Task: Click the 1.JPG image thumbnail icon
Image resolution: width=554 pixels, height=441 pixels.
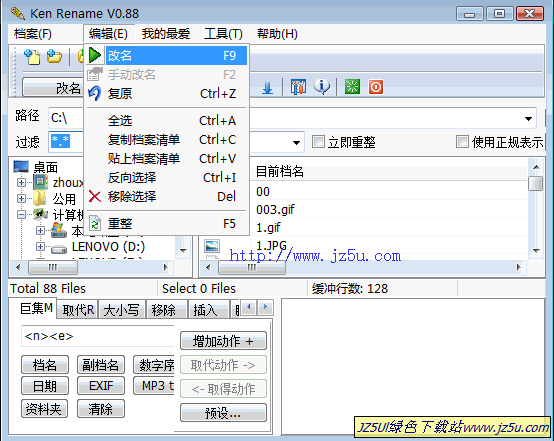Action: point(212,247)
